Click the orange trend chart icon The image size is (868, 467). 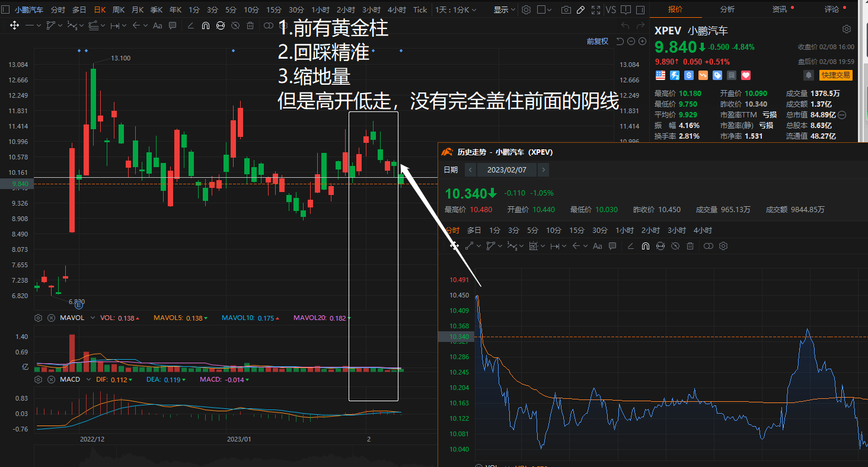703,75
